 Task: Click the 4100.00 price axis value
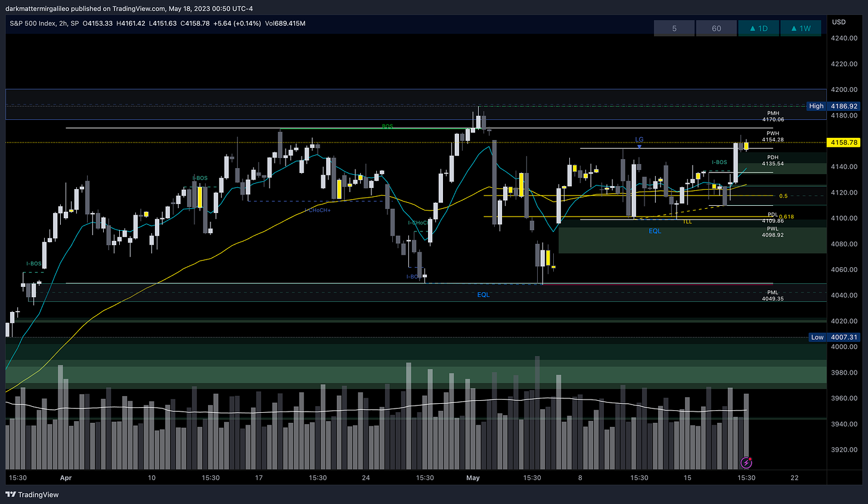click(844, 218)
